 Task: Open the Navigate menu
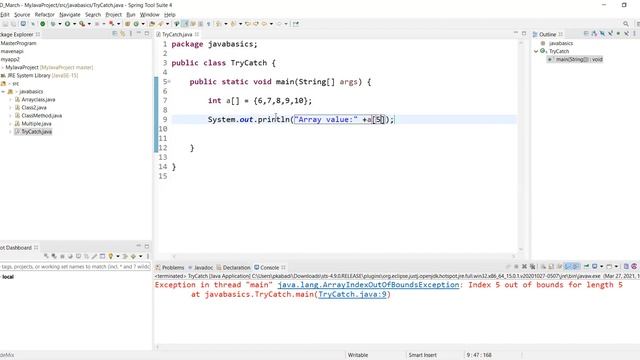[x=70, y=15]
